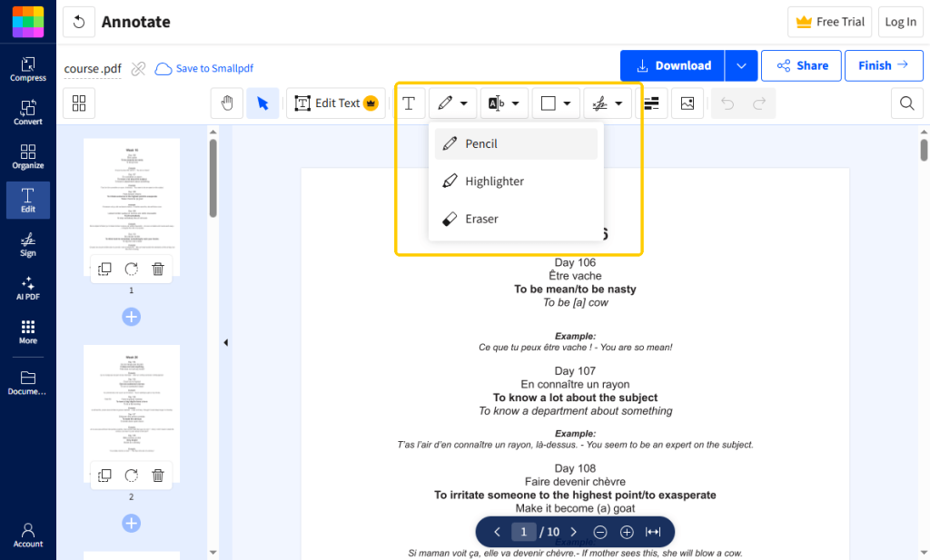Viewport: 930px width, 560px height.
Task: Rotate page 2 thumbnail
Action: [131, 476]
